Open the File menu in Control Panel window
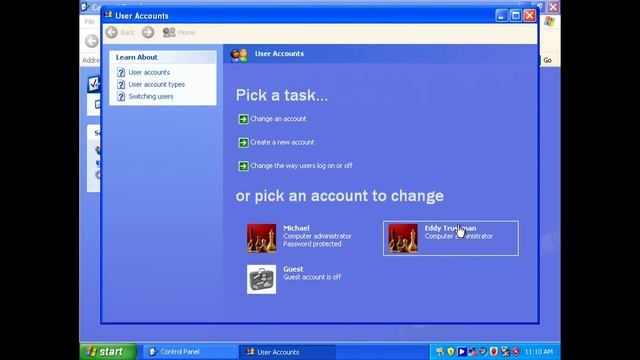This screenshot has height=360, width=640. click(89, 22)
